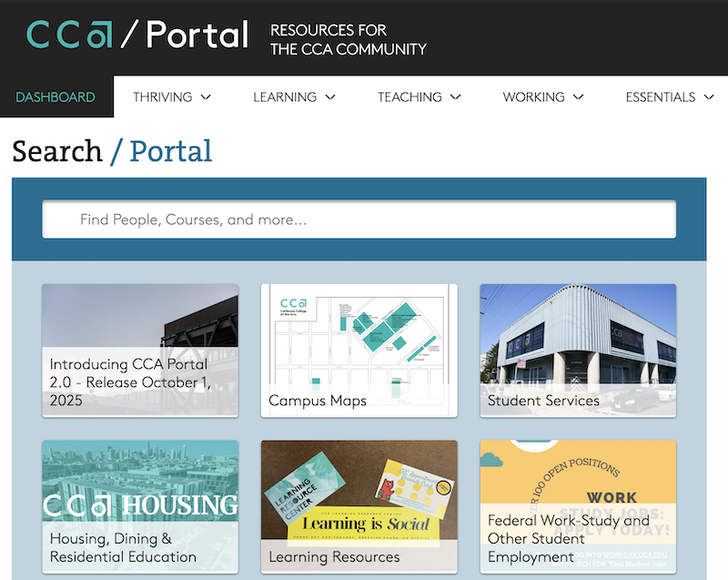Click the Portal link in Search heading
This screenshot has width=728, height=580.
171,151
